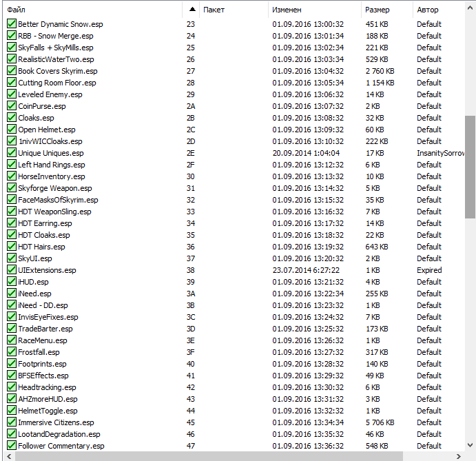Click the horizontal scrollbar thumb

(209, 456)
